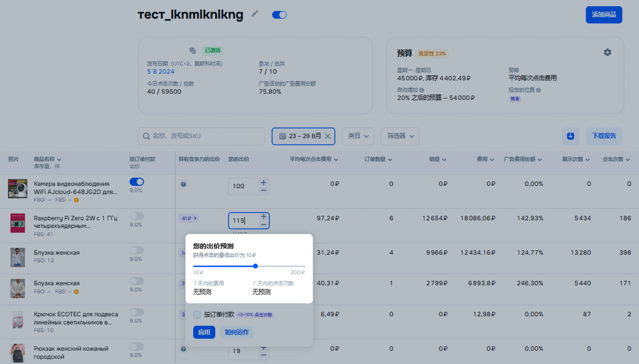The image size is (639, 364).
Task: Disable pay-per-order toggle for Камера видеонаблюдения
Action: [137, 182]
